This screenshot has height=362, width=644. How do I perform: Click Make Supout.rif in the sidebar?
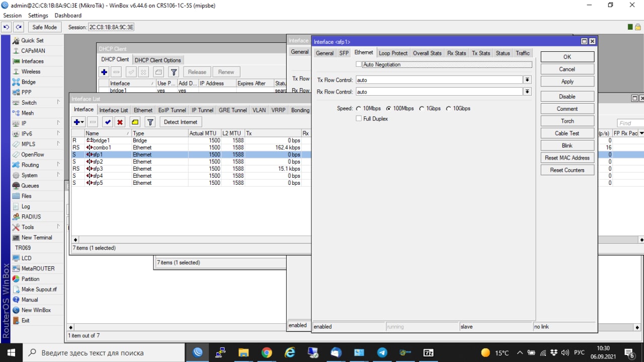pyautogui.click(x=39, y=289)
